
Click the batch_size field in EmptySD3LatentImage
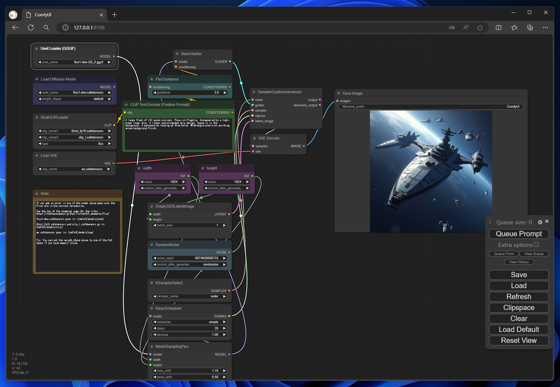(x=190, y=225)
